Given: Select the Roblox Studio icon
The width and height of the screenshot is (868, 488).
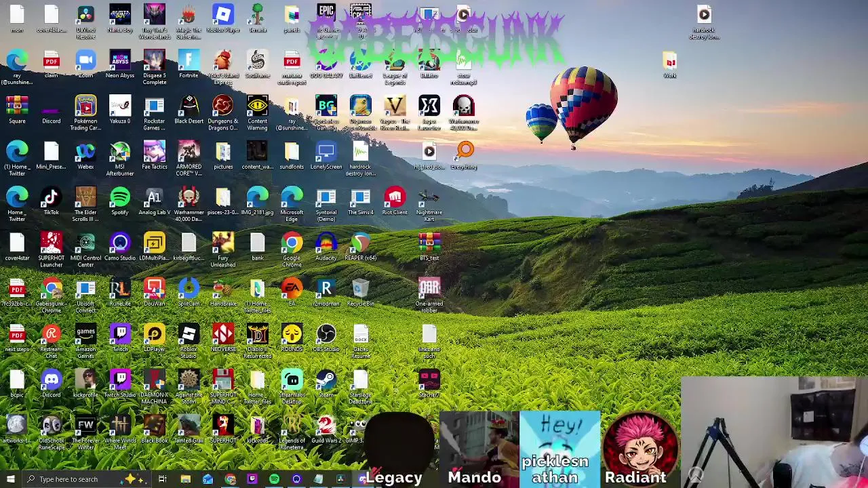Looking at the screenshot, I should click(189, 340).
